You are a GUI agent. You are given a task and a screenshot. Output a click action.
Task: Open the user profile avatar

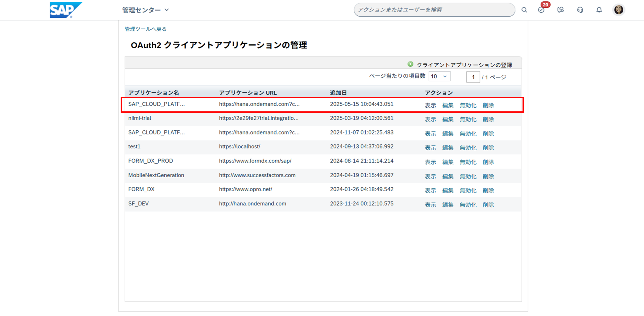[619, 10]
